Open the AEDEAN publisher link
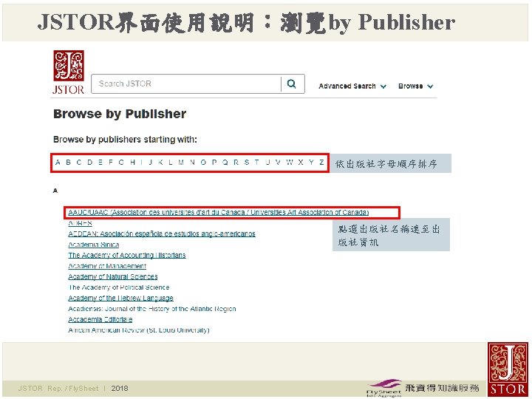Screen dimensions: 532x399 [x=162, y=233]
